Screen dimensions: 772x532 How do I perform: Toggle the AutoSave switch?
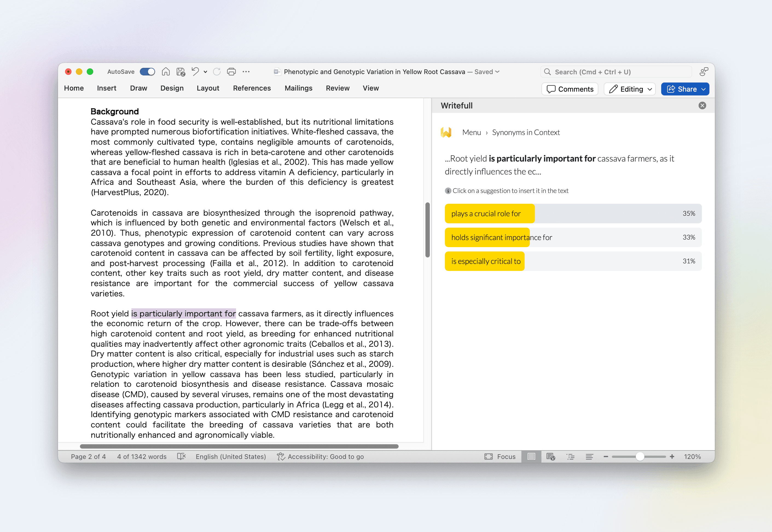(147, 72)
